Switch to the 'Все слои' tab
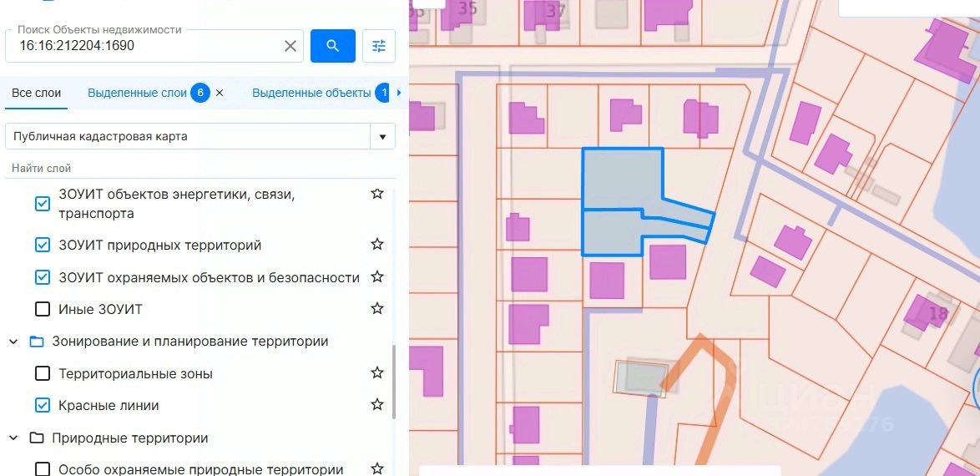The height and width of the screenshot is (476, 980). (36, 94)
